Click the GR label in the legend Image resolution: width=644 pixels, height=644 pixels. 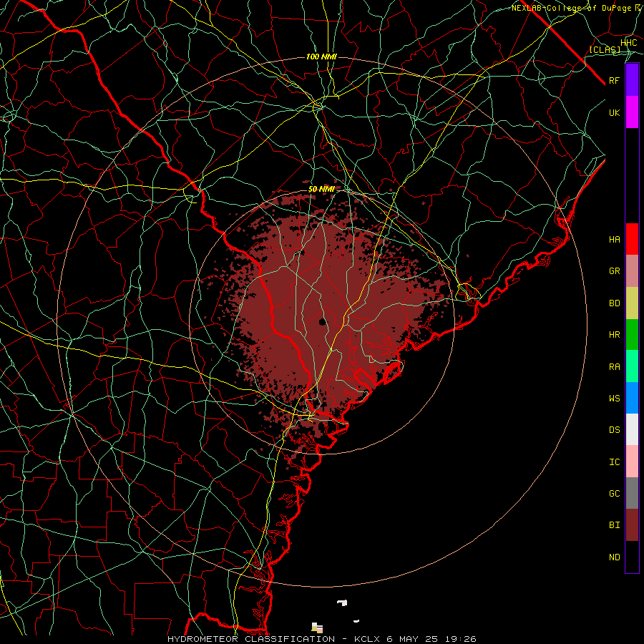(615, 271)
